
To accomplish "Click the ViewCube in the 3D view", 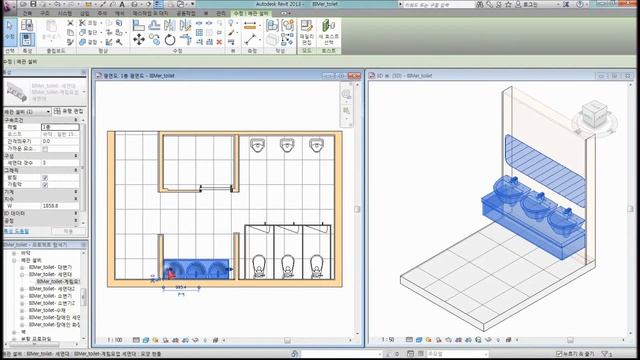I will click(595, 115).
